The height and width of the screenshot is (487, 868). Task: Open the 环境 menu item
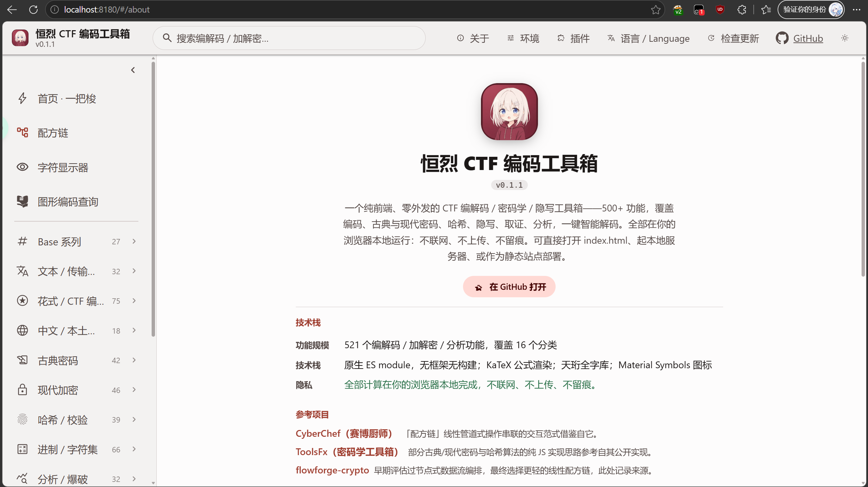(x=523, y=38)
